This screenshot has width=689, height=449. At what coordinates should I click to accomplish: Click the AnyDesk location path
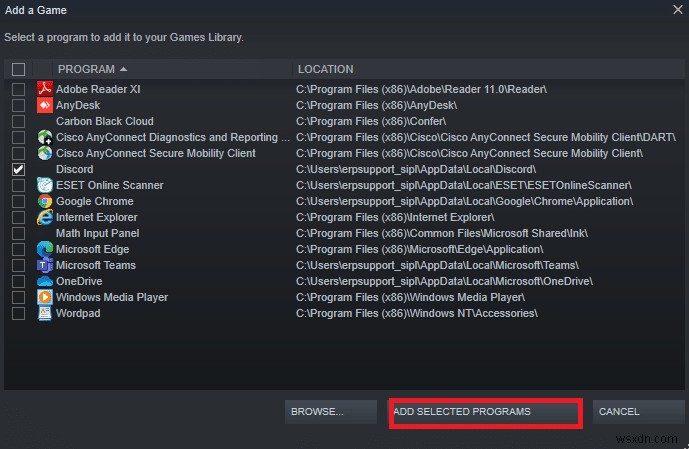point(377,105)
